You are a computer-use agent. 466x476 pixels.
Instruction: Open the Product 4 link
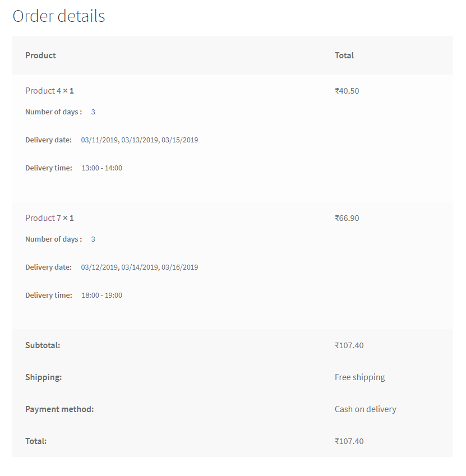43,91
